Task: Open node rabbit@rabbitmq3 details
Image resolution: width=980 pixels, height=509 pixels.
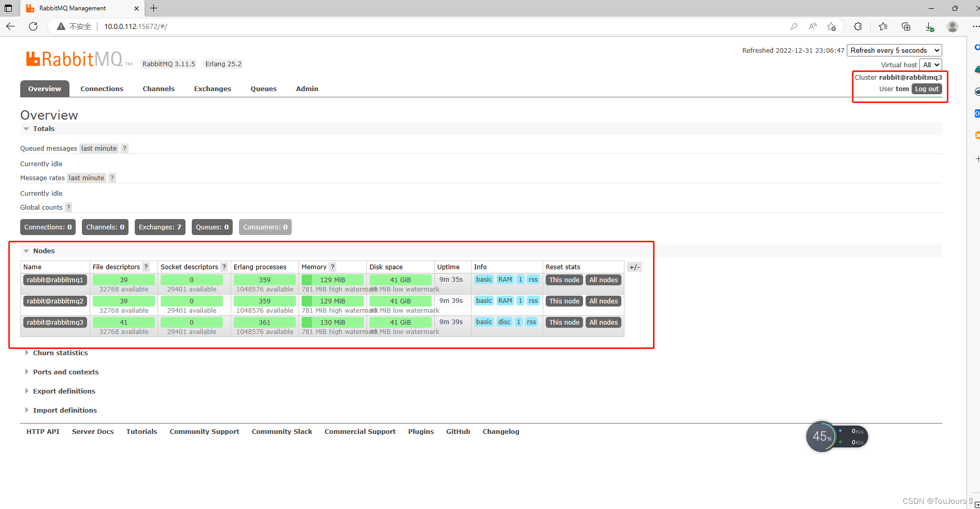Action: click(55, 322)
